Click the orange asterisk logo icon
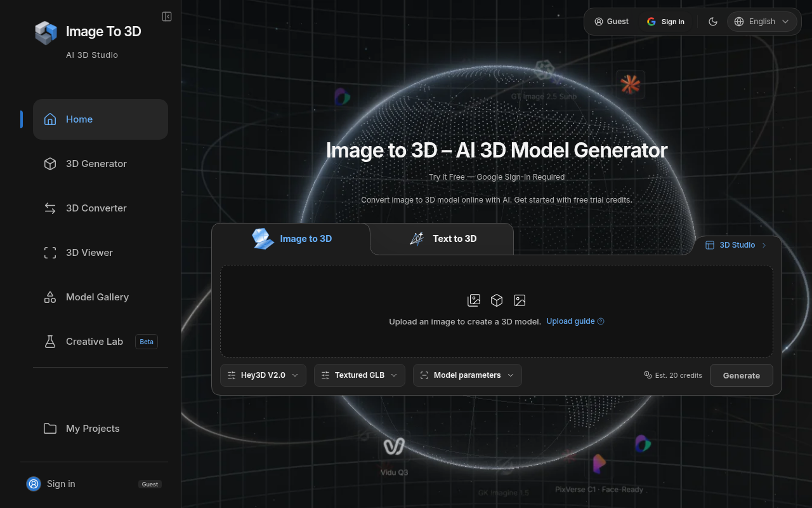 coord(630,84)
